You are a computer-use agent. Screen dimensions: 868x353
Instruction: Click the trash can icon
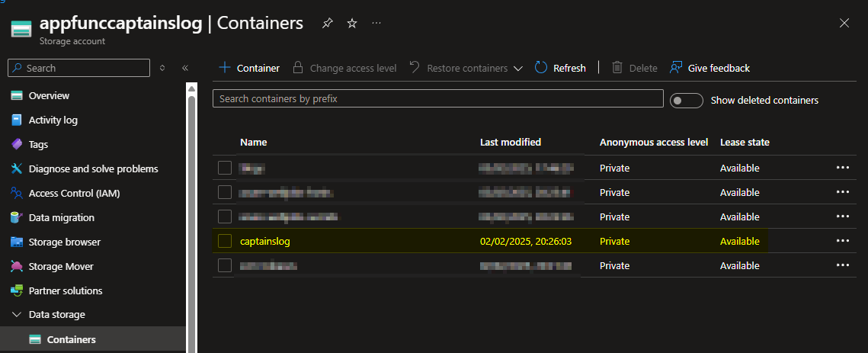click(617, 68)
